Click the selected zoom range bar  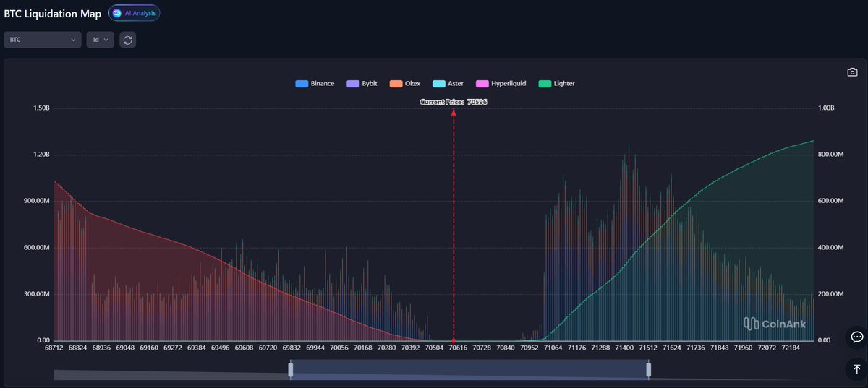[x=469, y=370]
